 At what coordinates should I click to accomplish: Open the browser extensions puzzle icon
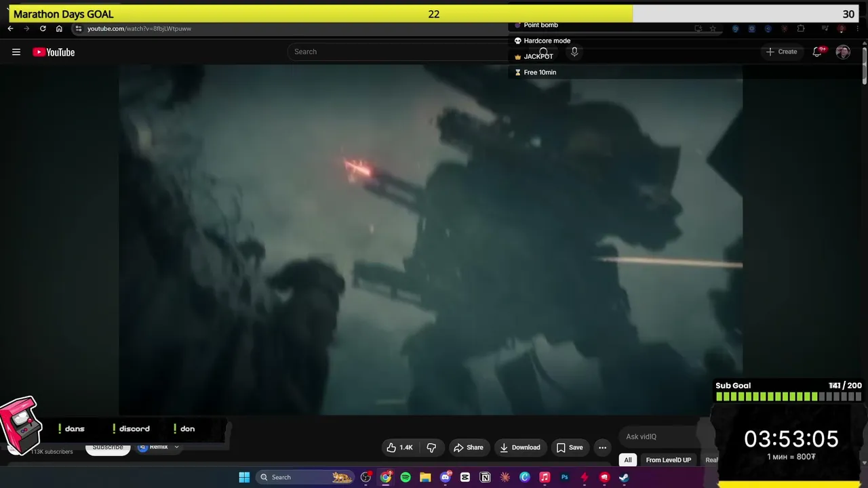(801, 28)
